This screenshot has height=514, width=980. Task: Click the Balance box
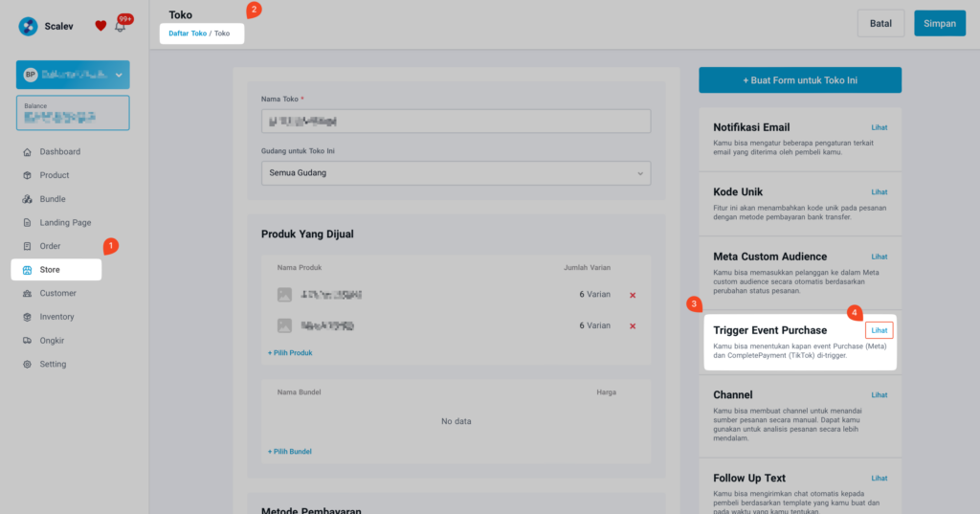pyautogui.click(x=73, y=113)
